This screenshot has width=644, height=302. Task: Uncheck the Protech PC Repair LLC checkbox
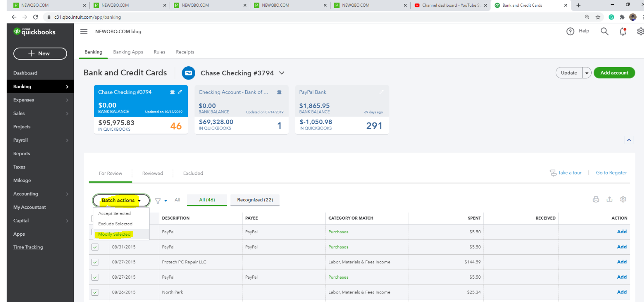click(95, 262)
